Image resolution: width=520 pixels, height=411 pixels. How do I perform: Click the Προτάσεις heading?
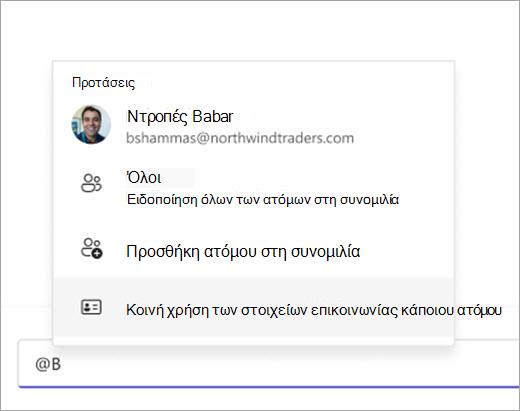click(x=104, y=83)
